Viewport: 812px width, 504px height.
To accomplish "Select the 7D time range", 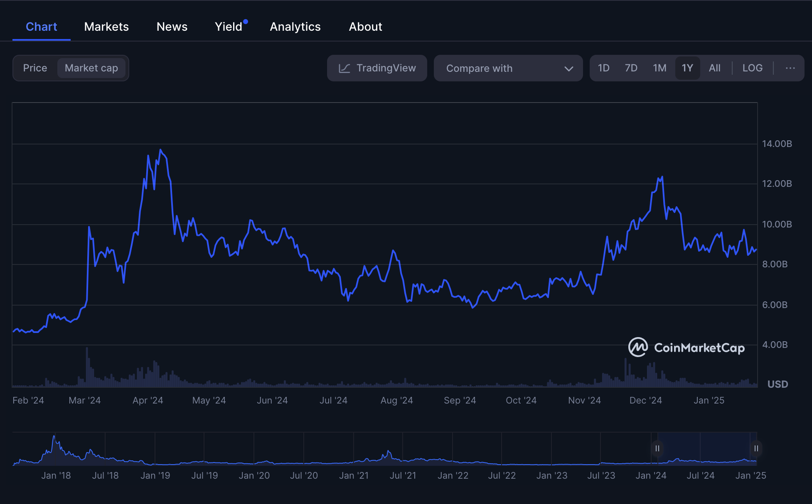I will [631, 68].
